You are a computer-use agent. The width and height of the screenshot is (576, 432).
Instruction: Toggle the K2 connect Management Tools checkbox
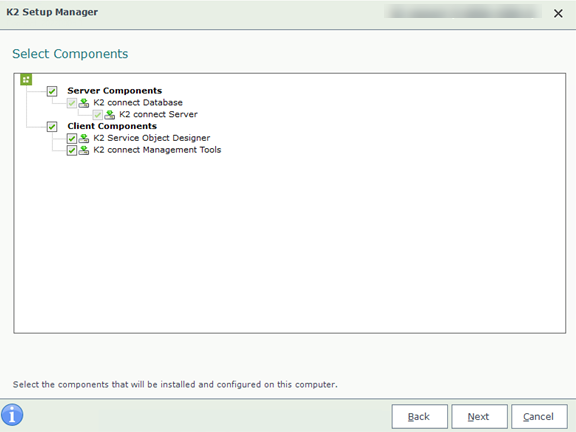pos(72,150)
